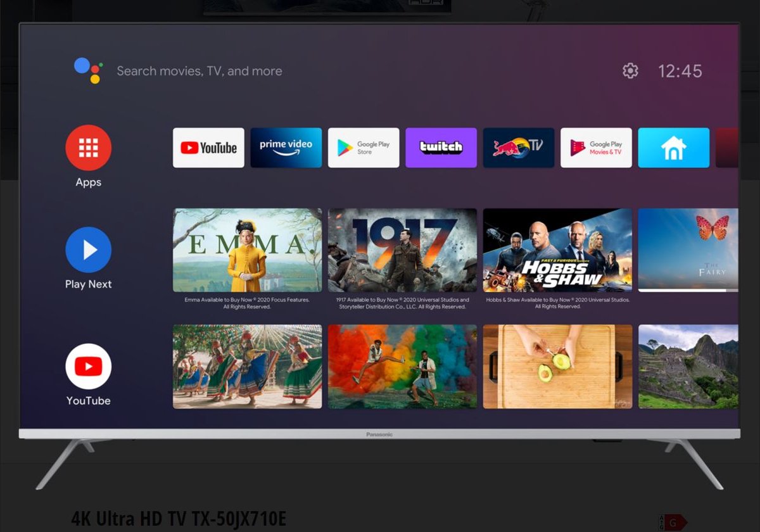This screenshot has width=760, height=532.
Task: Click the energy label G badge
Action: coord(673,522)
